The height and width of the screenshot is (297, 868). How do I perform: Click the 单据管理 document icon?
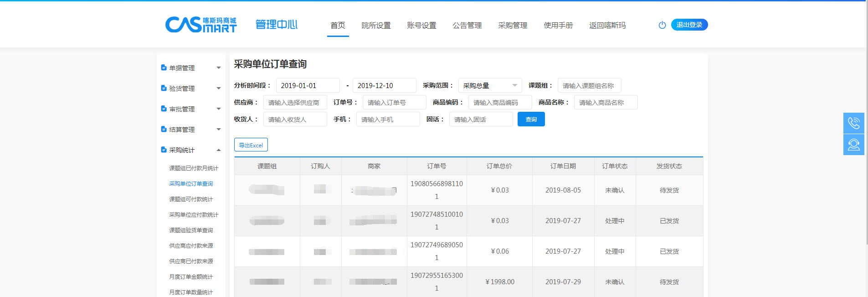(x=164, y=68)
